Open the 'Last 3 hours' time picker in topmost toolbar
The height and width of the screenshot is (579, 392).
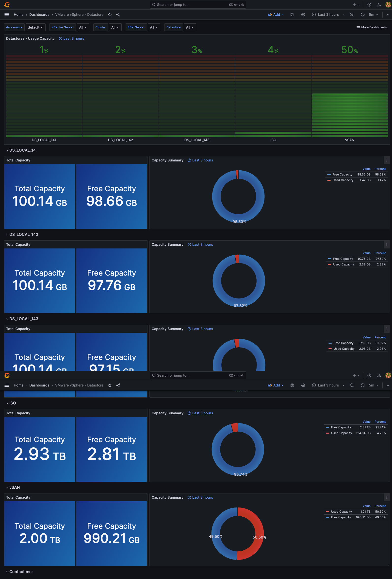(328, 15)
